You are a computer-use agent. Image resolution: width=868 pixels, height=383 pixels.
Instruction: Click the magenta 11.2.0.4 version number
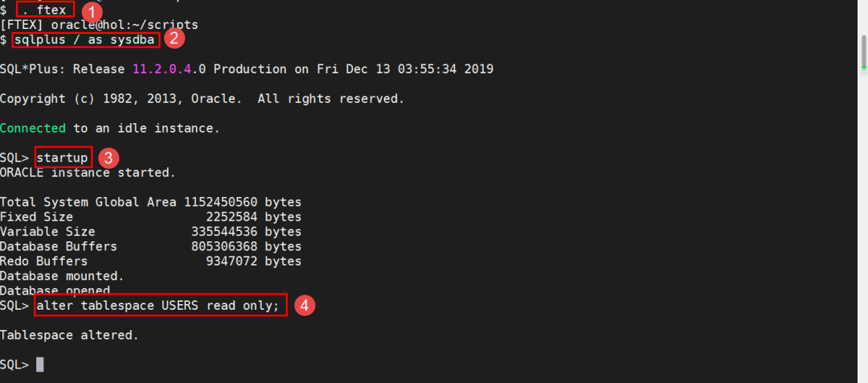pos(162,69)
